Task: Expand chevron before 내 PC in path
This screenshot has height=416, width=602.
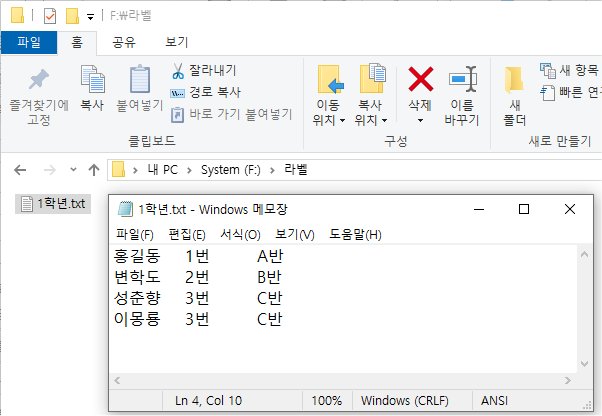Action: (135, 170)
